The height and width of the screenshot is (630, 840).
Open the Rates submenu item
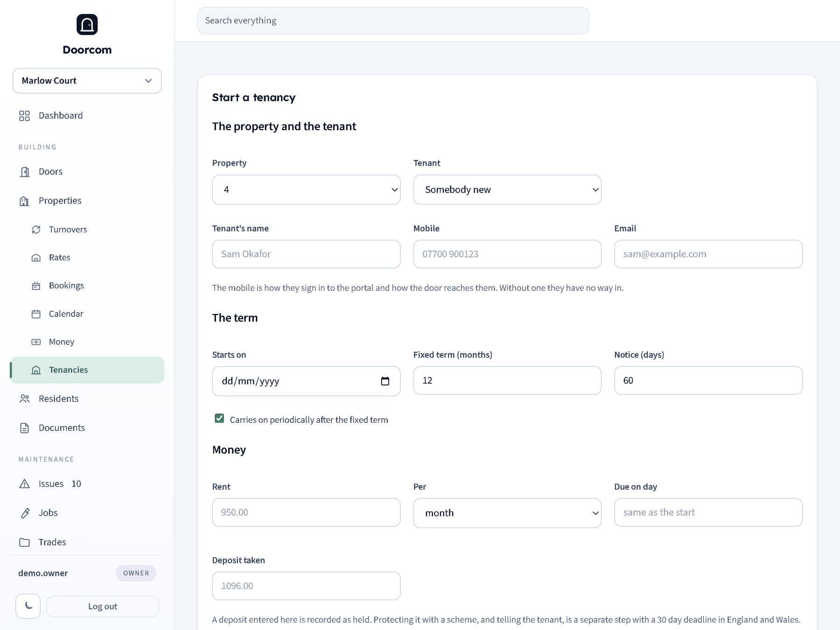[x=87, y=258]
